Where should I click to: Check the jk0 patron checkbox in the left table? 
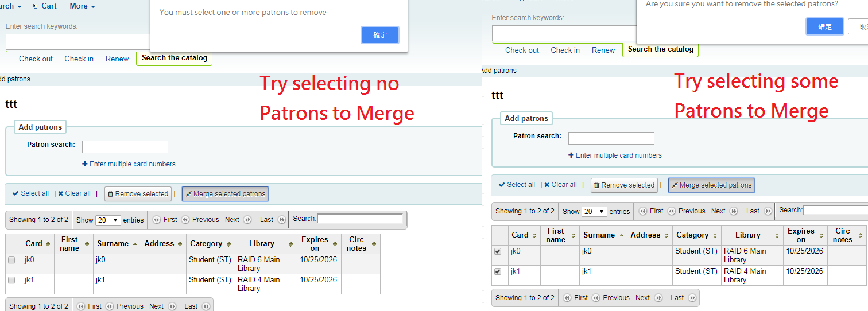pos(11,260)
